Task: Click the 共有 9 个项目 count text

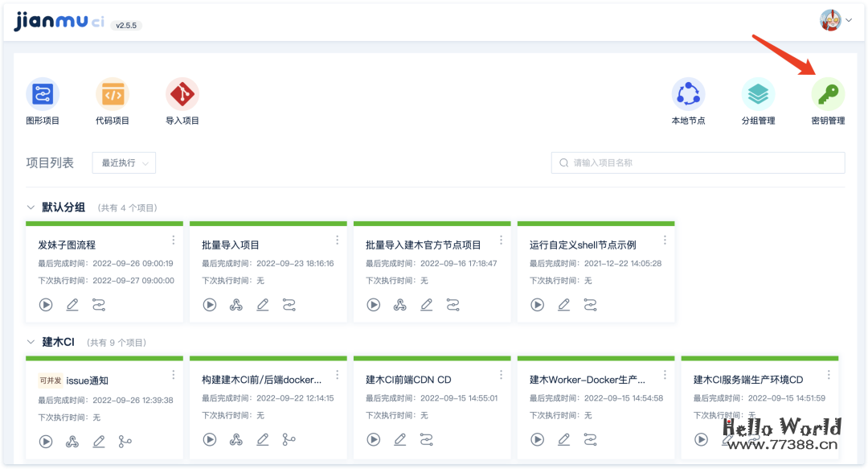Action: pos(117,343)
